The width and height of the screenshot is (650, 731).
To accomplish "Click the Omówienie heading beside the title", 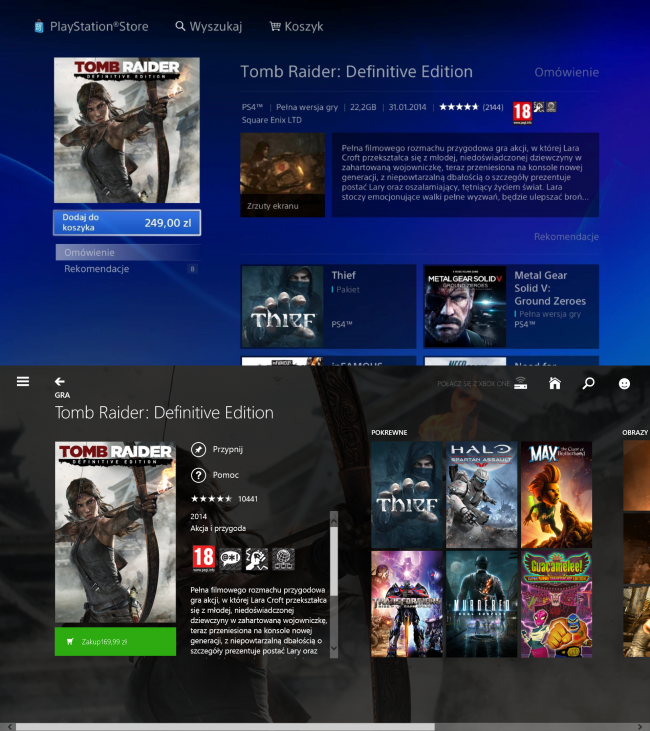I will tap(567, 72).
